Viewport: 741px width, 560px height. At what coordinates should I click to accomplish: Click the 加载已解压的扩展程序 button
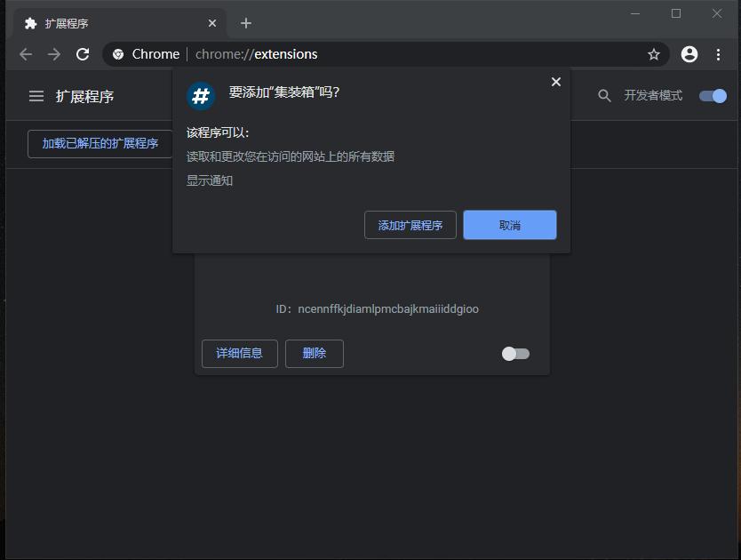coord(100,142)
